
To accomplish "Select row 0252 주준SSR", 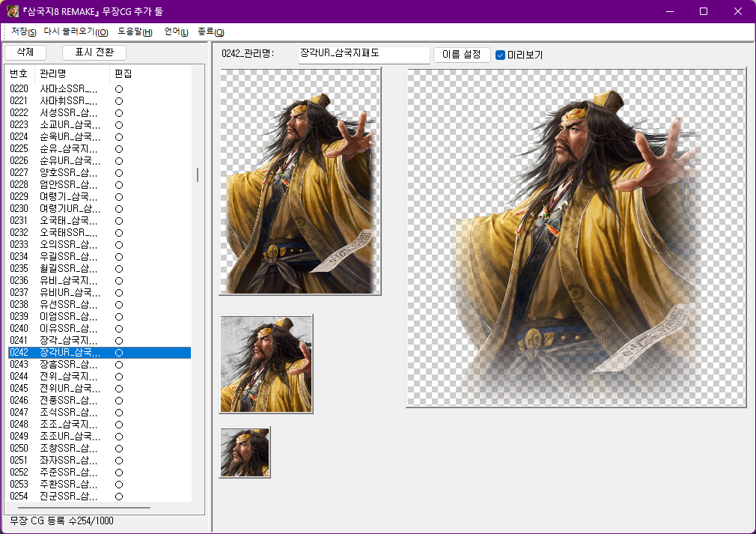I will coord(100,473).
